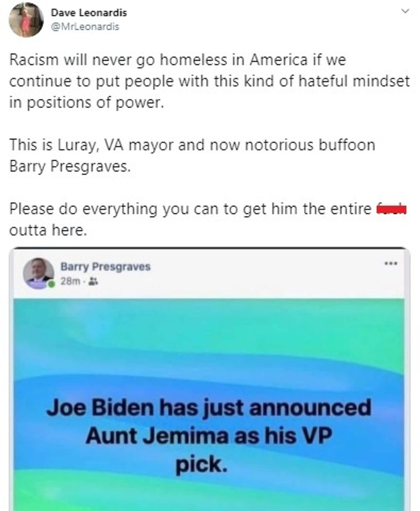Click the word 'pick.' in the post
The height and width of the screenshot is (511, 420).
tap(201, 464)
